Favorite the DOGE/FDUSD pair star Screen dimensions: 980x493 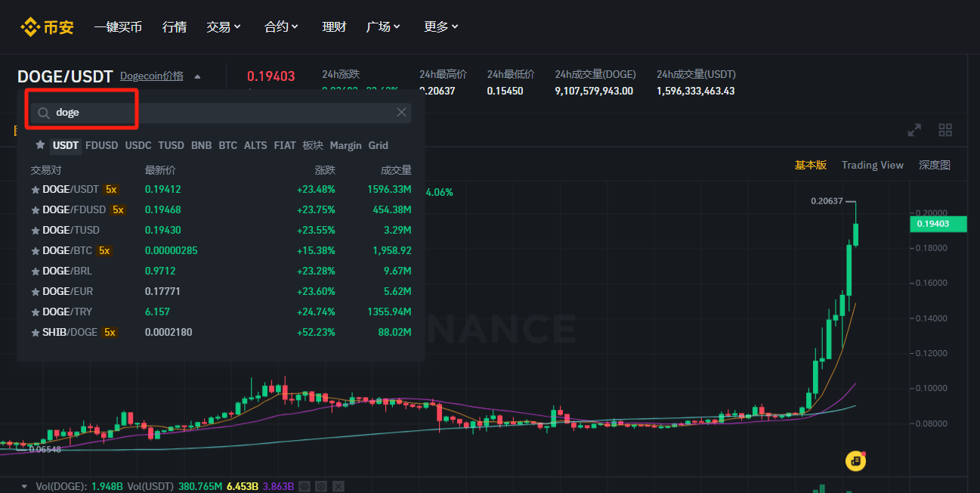[35, 210]
